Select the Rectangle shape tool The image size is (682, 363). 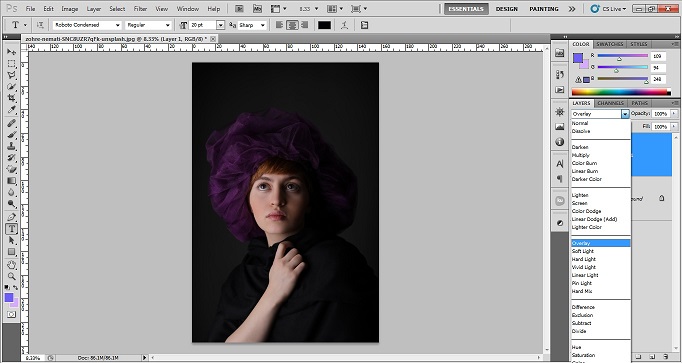[x=11, y=252]
